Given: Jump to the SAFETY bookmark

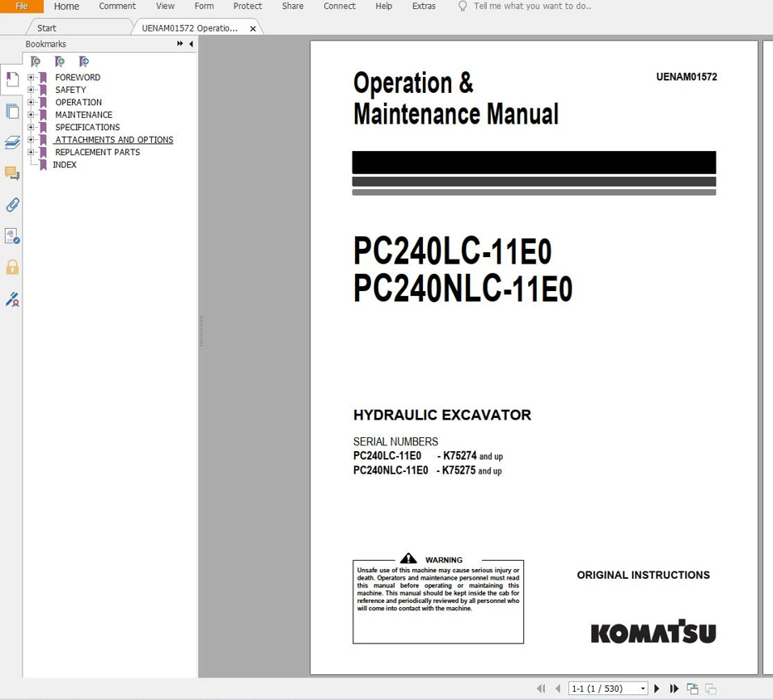Looking at the screenshot, I should click(x=70, y=90).
